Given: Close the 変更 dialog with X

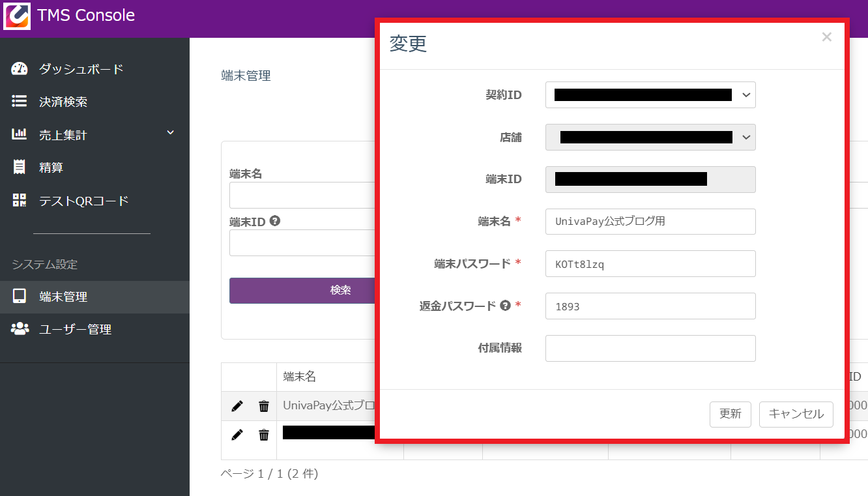Looking at the screenshot, I should [x=826, y=37].
